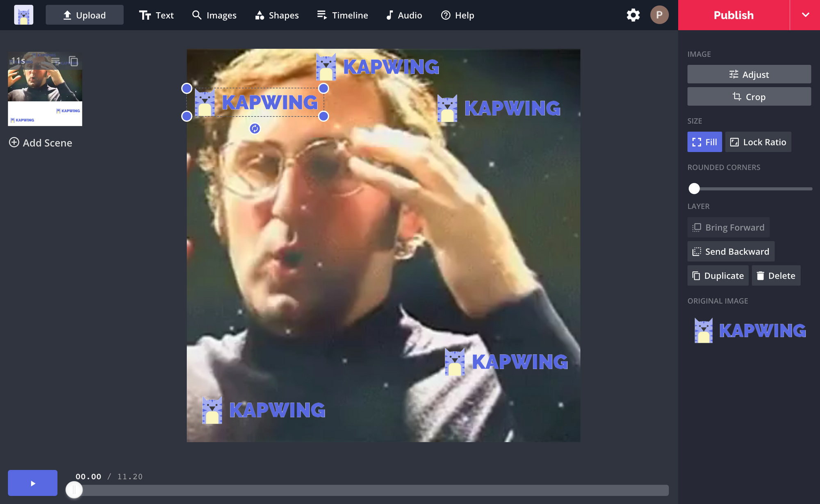The image size is (820, 504).
Task: Toggle the Lock Ratio option
Action: point(758,142)
